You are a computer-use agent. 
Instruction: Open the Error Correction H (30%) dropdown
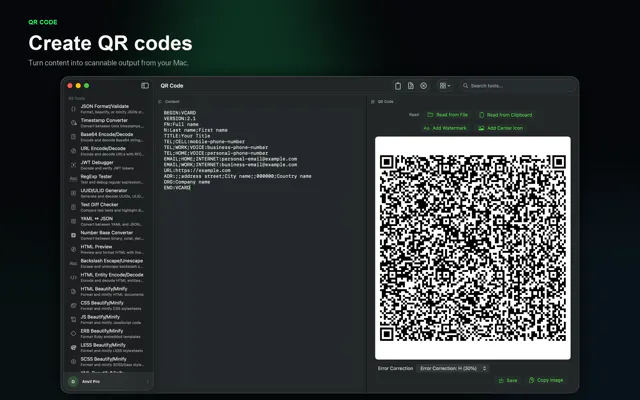(x=453, y=369)
